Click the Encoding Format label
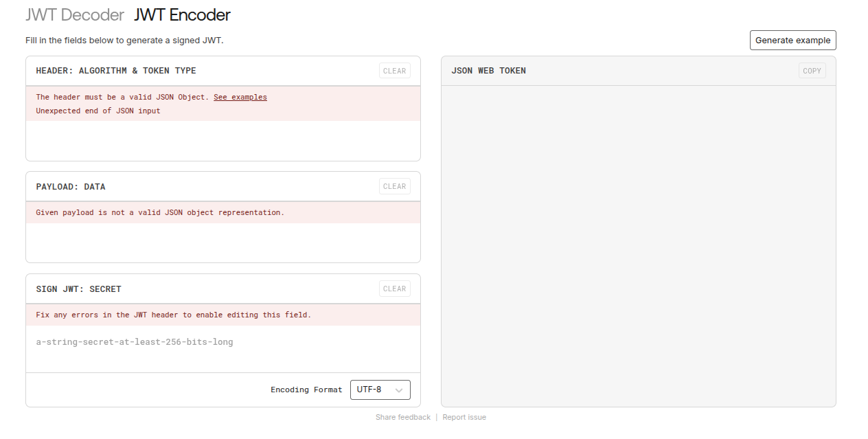The image size is (868, 439). point(306,390)
